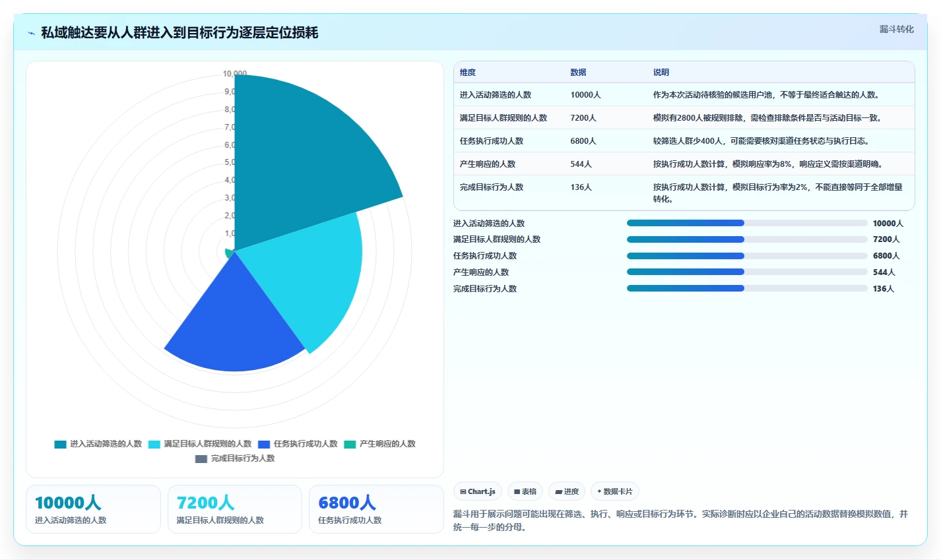The height and width of the screenshot is (560, 941).
Task: Click the description starting with 作为本次活动待核验
Action: (766, 95)
